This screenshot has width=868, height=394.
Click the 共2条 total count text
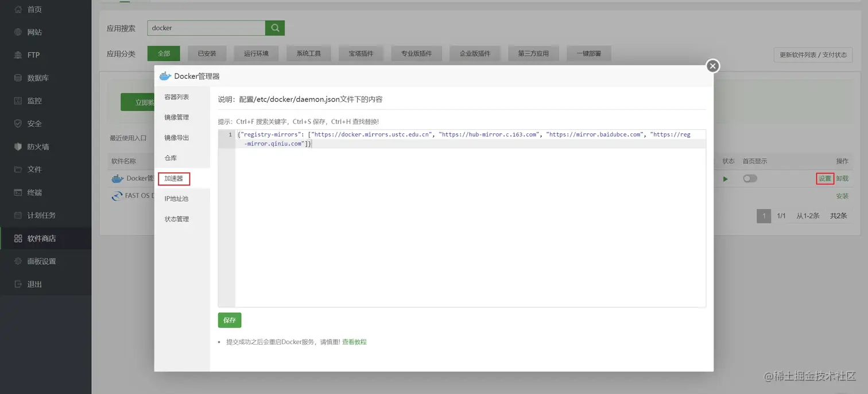[x=838, y=216]
